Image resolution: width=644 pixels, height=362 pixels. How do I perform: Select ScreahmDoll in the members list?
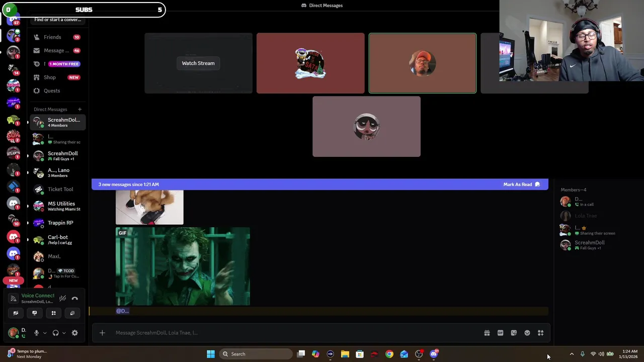589,245
